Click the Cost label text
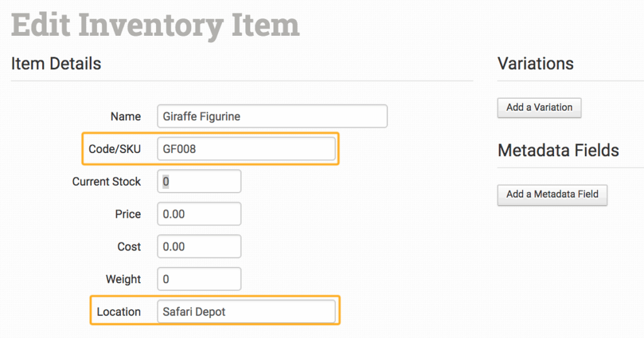 (x=129, y=247)
